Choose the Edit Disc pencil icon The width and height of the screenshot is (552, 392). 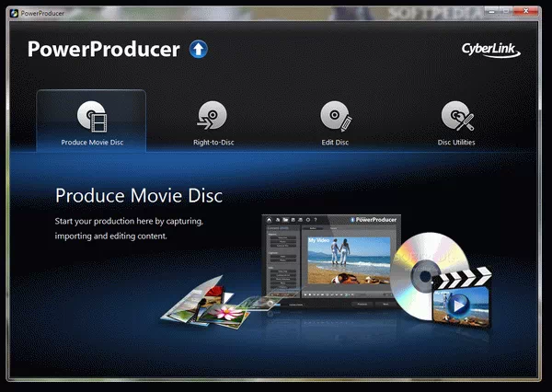click(334, 117)
